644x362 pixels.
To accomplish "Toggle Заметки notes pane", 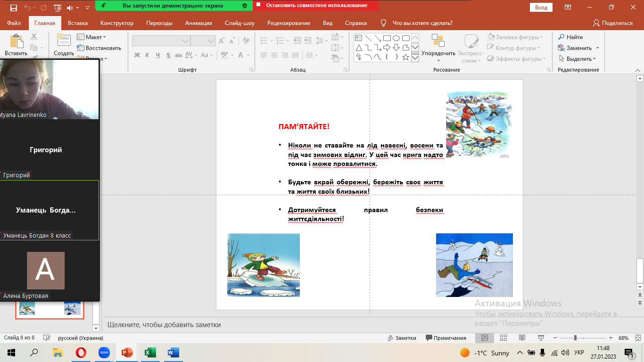I will tap(402, 338).
